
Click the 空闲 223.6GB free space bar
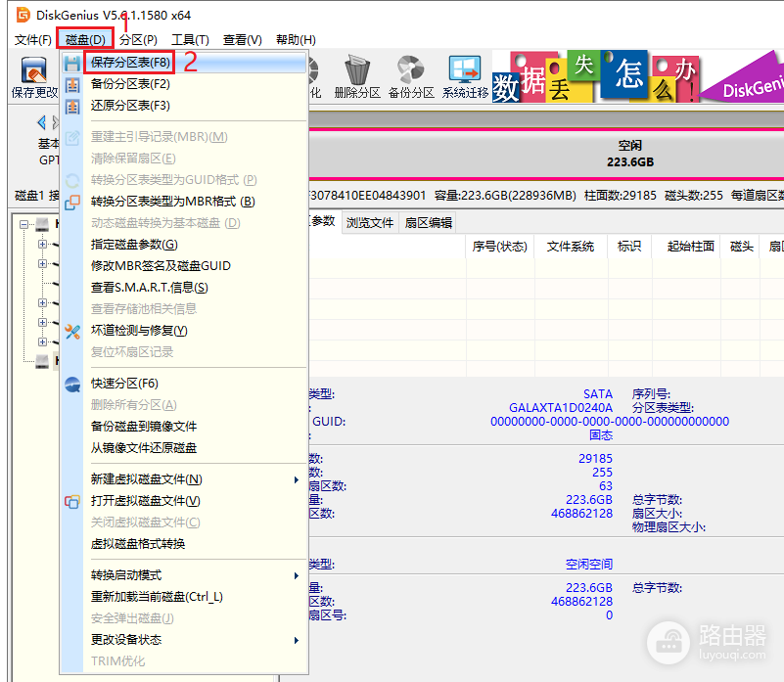coord(546,154)
